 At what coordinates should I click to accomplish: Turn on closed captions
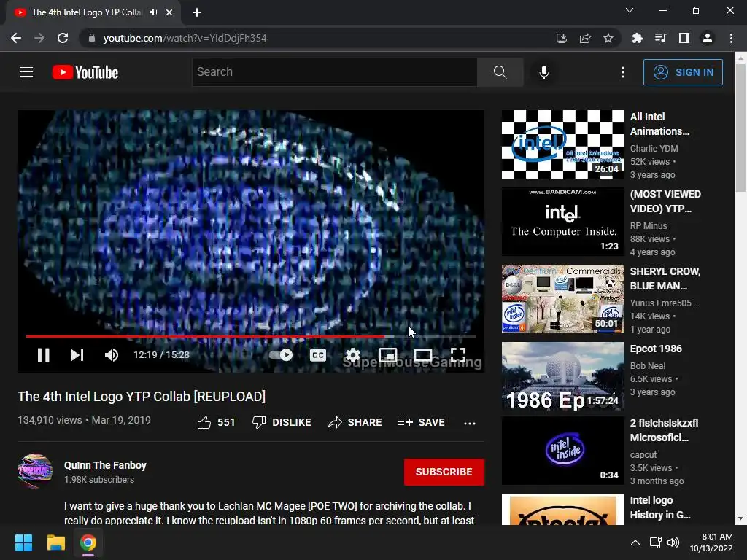pos(318,355)
